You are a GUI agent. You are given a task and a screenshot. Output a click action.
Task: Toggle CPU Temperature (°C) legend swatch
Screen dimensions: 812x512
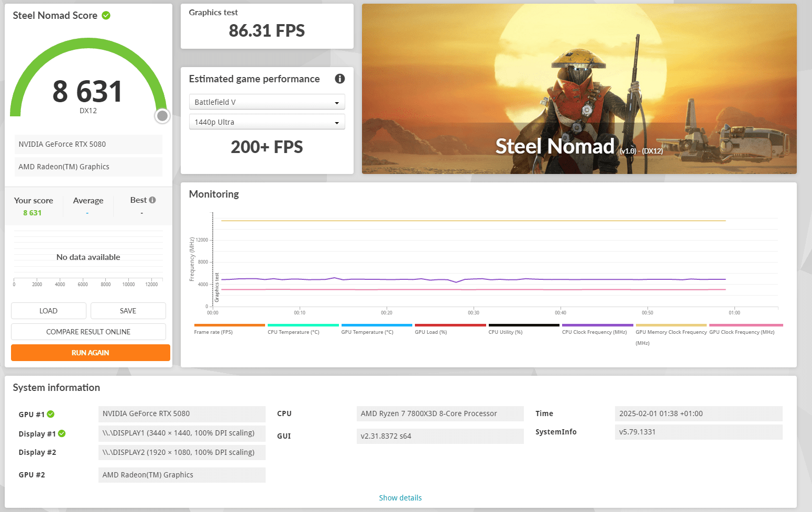tap(303, 325)
